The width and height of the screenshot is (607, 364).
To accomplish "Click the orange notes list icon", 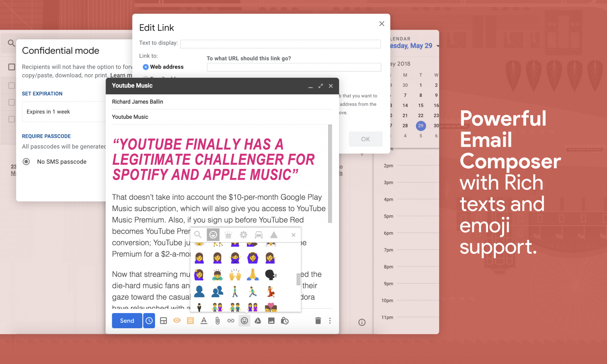I will (x=190, y=321).
